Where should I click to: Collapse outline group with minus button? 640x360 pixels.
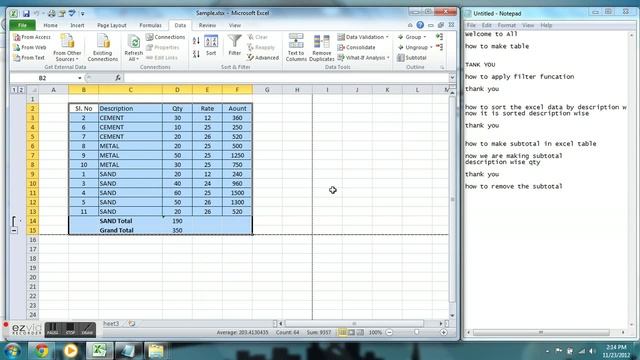pyautogui.click(x=14, y=231)
